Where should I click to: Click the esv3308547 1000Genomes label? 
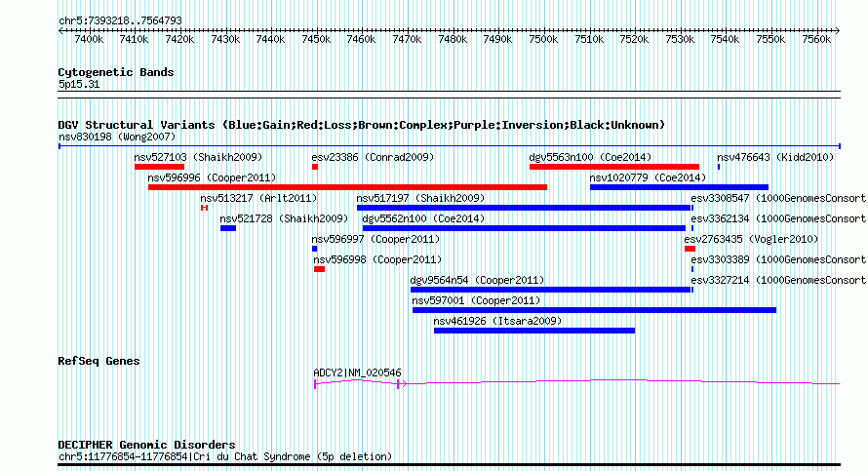pyautogui.click(x=778, y=198)
